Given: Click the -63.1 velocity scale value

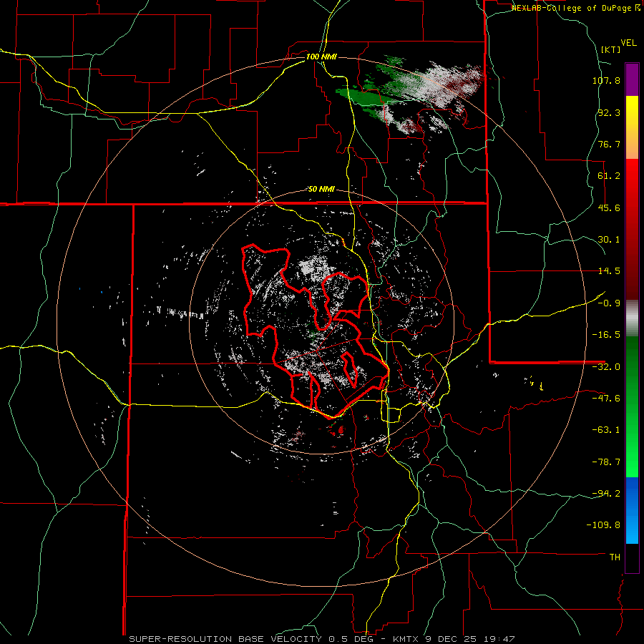Looking at the screenshot, I should [x=606, y=430].
